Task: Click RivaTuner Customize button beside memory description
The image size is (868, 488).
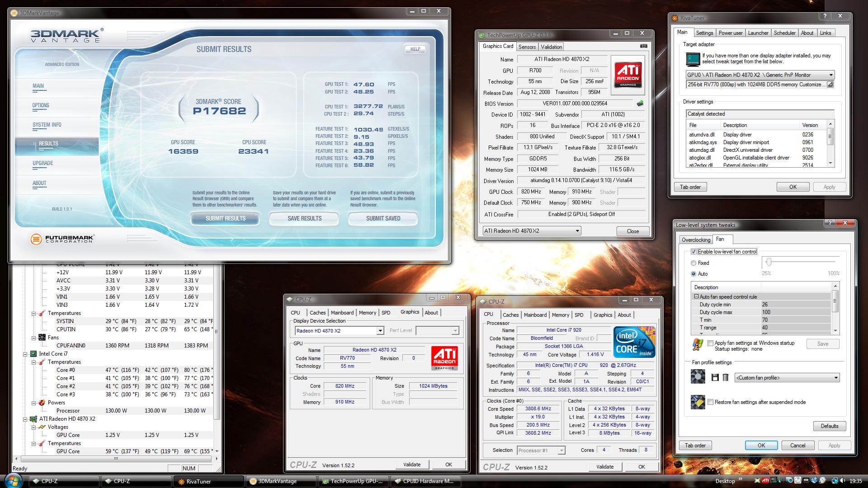Action: click(x=830, y=84)
